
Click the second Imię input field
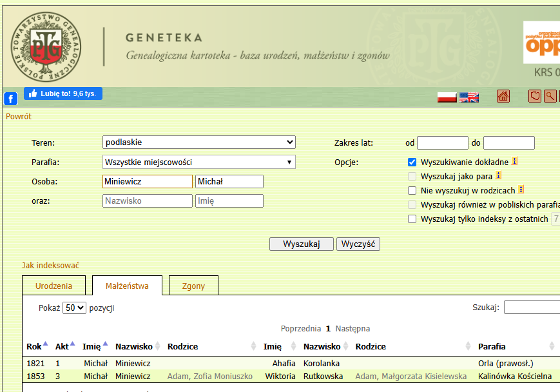[x=229, y=201]
